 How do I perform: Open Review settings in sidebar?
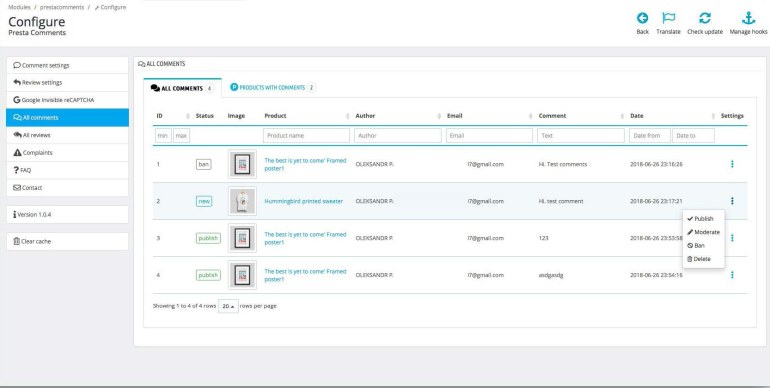click(x=67, y=83)
